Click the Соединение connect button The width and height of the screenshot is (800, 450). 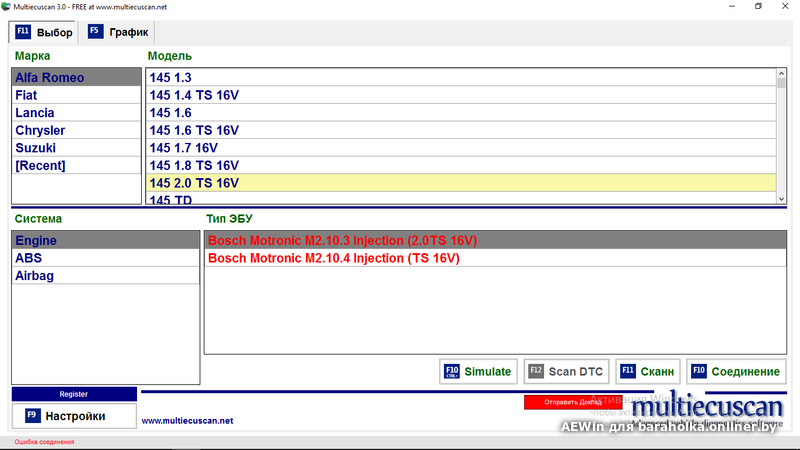point(736,371)
